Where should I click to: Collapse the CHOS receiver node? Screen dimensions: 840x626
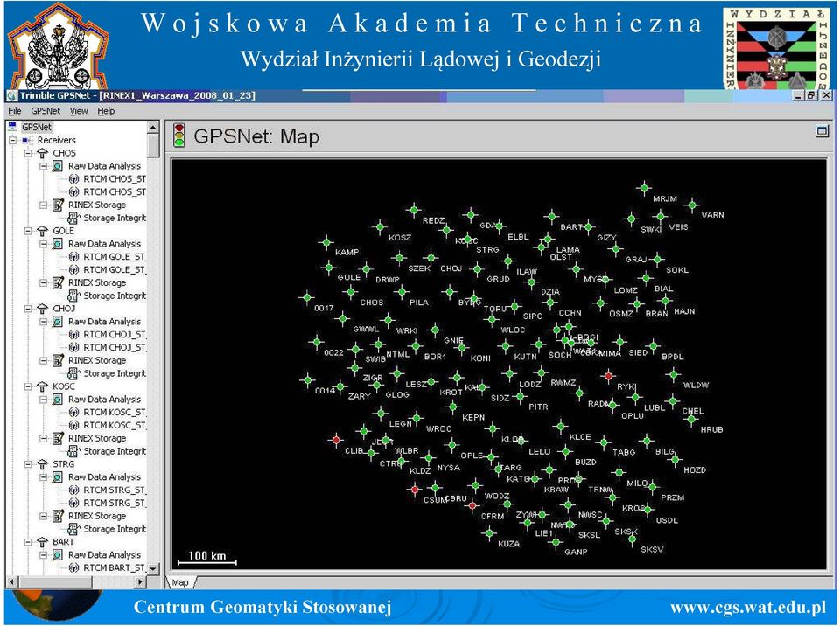pyautogui.click(x=28, y=153)
